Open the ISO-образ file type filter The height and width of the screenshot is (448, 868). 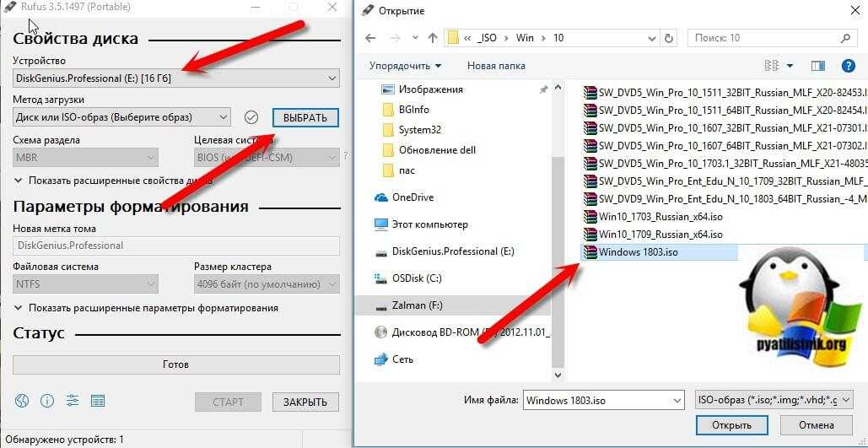pyautogui.click(x=774, y=400)
